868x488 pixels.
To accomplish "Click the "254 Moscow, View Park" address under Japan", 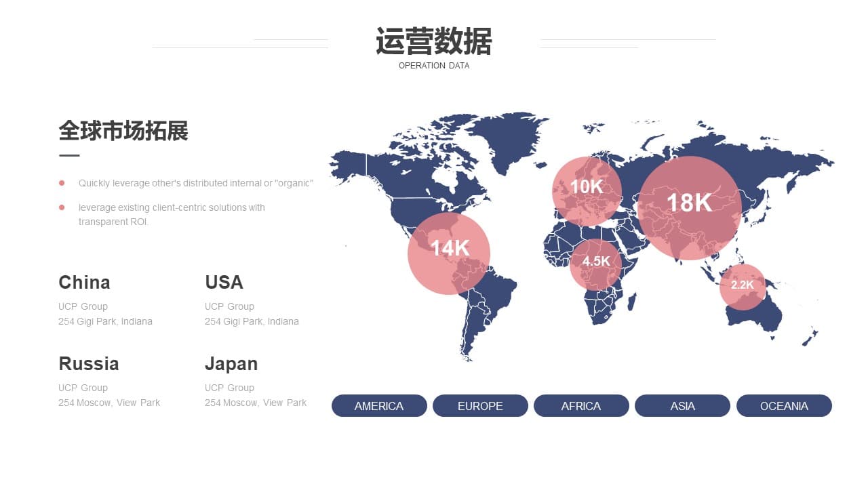I will tap(256, 403).
